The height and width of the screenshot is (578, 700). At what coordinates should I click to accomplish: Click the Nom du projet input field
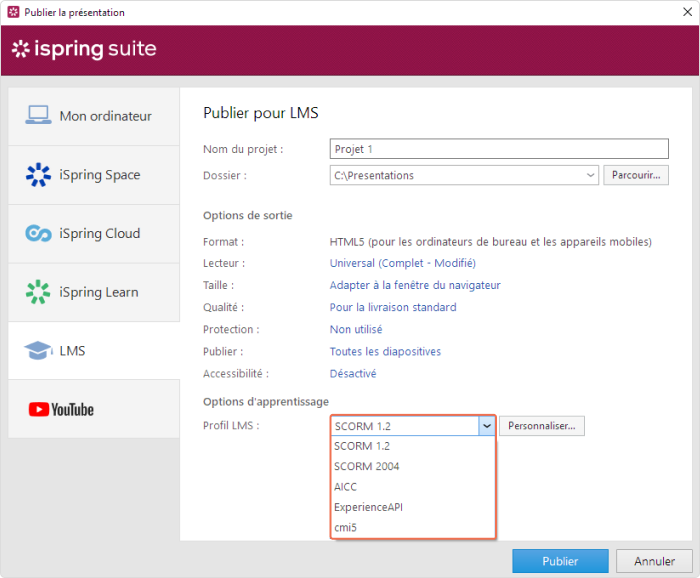point(499,149)
